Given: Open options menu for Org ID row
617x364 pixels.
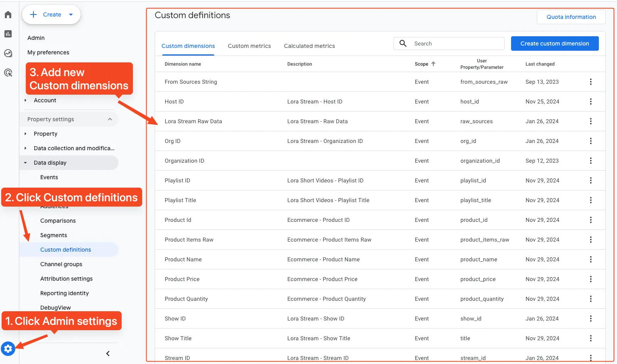Looking at the screenshot, I should [x=591, y=141].
